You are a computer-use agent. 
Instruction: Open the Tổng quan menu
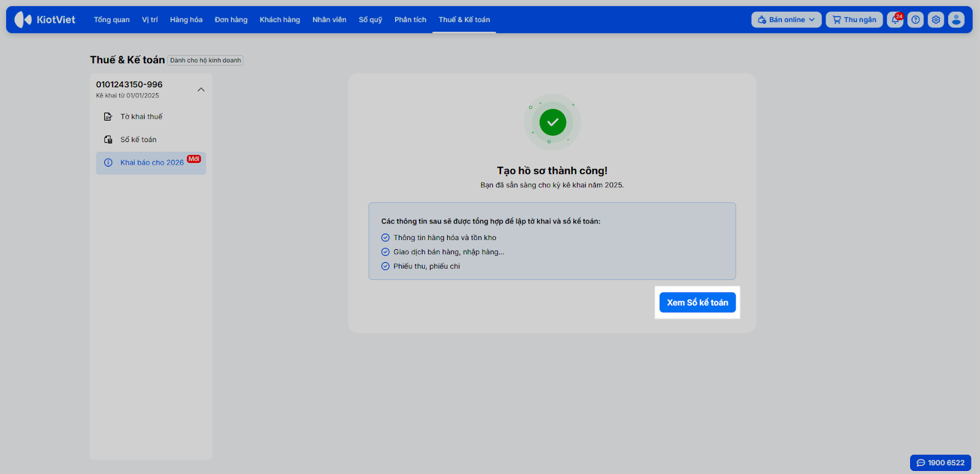click(x=111, y=20)
